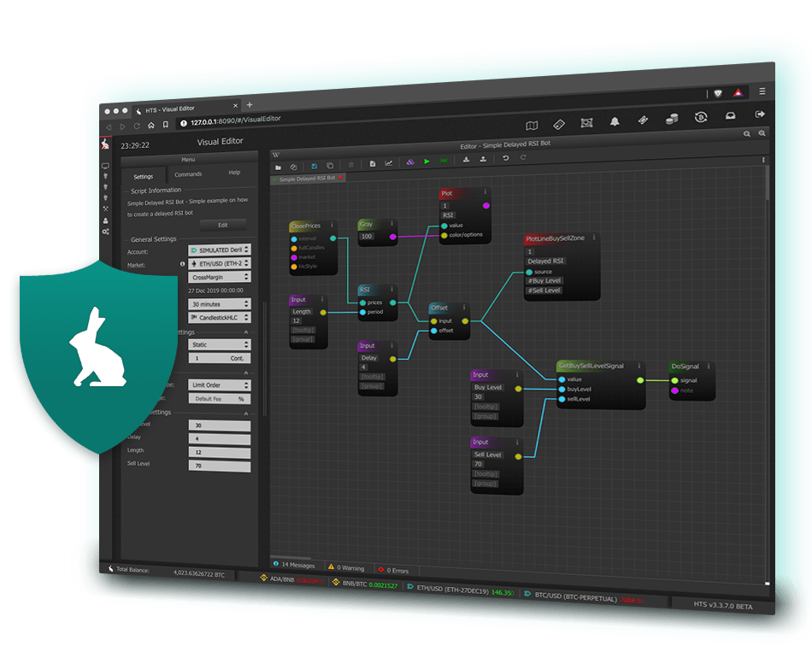Click the upload export icon in toolbar

(483, 160)
